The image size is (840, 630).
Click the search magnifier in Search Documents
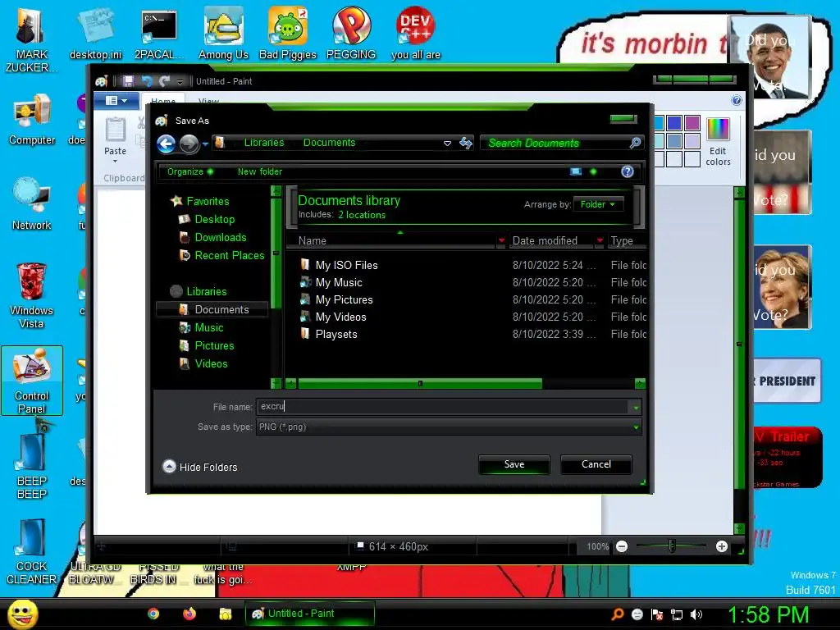click(x=635, y=143)
